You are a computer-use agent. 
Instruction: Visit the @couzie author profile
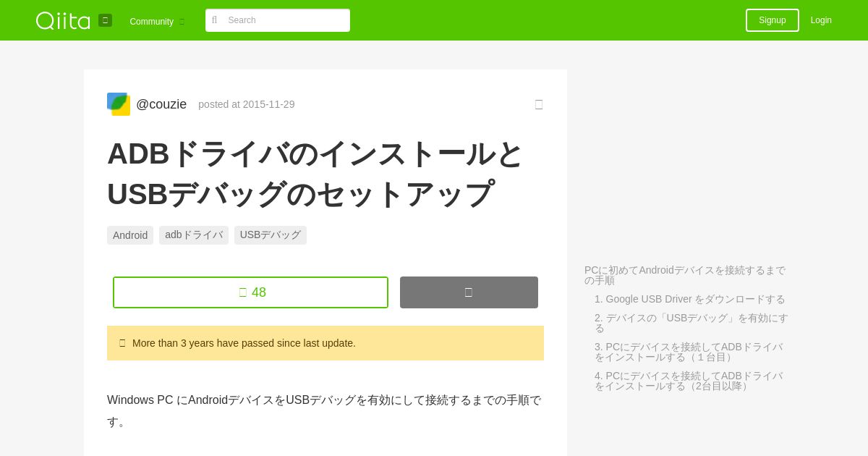point(161,104)
